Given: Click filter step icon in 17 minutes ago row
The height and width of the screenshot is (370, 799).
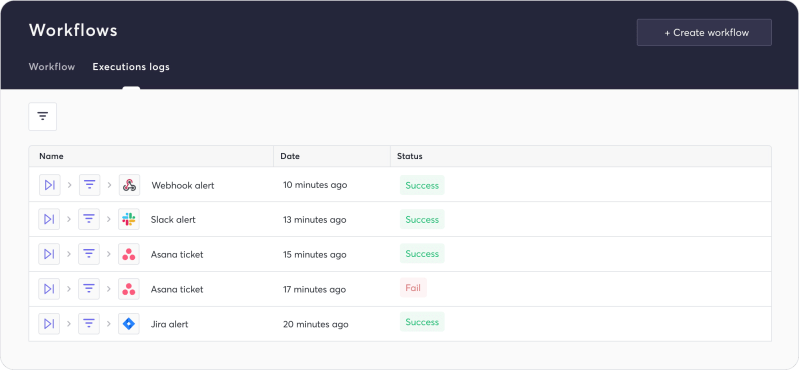Looking at the screenshot, I should click(x=89, y=289).
